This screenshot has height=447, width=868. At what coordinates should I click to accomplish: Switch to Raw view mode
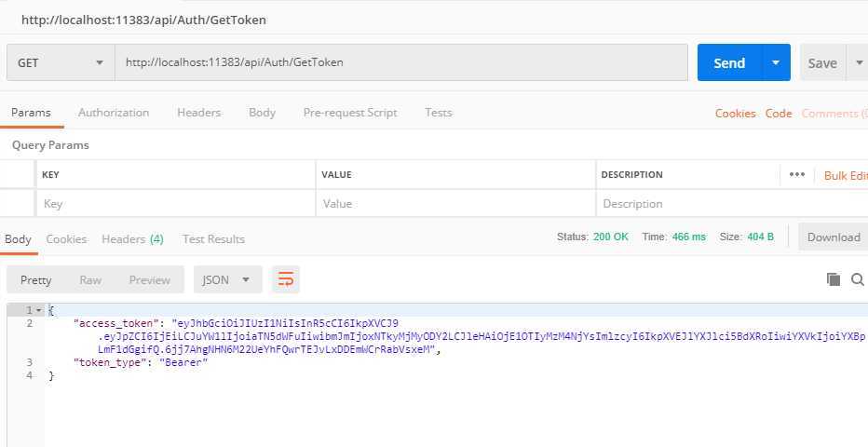[90, 280]
